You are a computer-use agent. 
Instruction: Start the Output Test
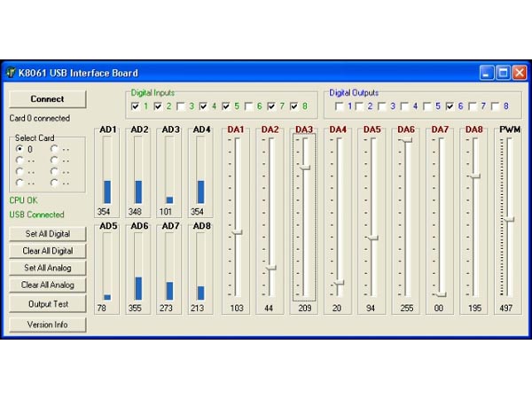[48, 304]
